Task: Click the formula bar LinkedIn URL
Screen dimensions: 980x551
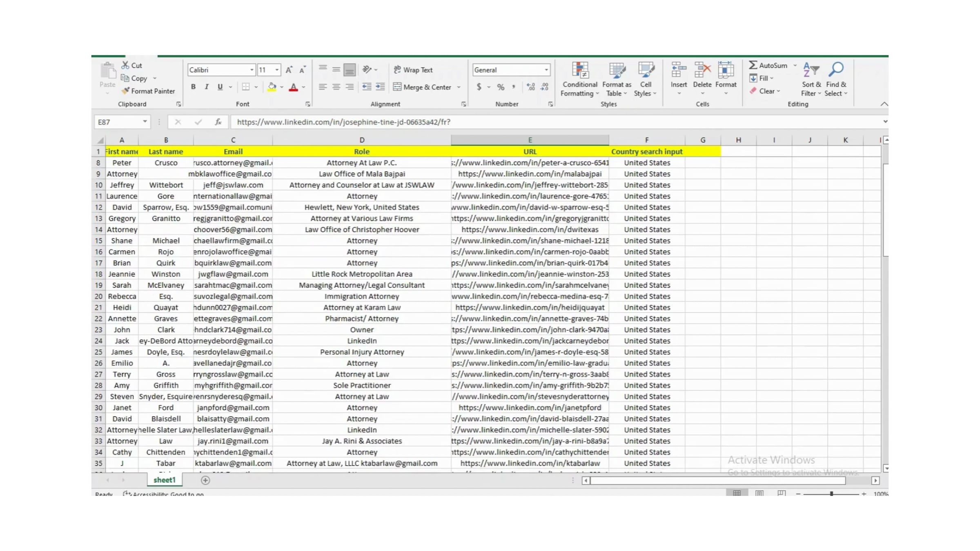Action: [343, 122]
